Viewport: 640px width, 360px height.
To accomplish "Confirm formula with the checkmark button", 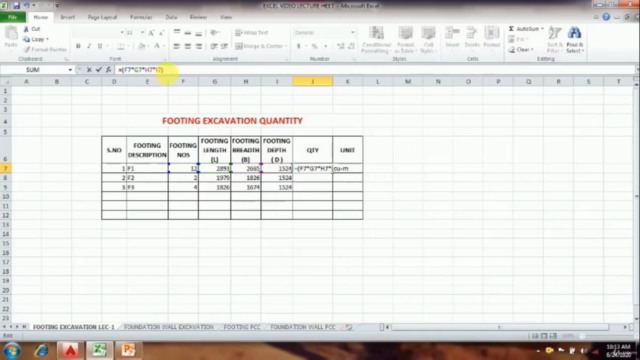I will 98,70.
